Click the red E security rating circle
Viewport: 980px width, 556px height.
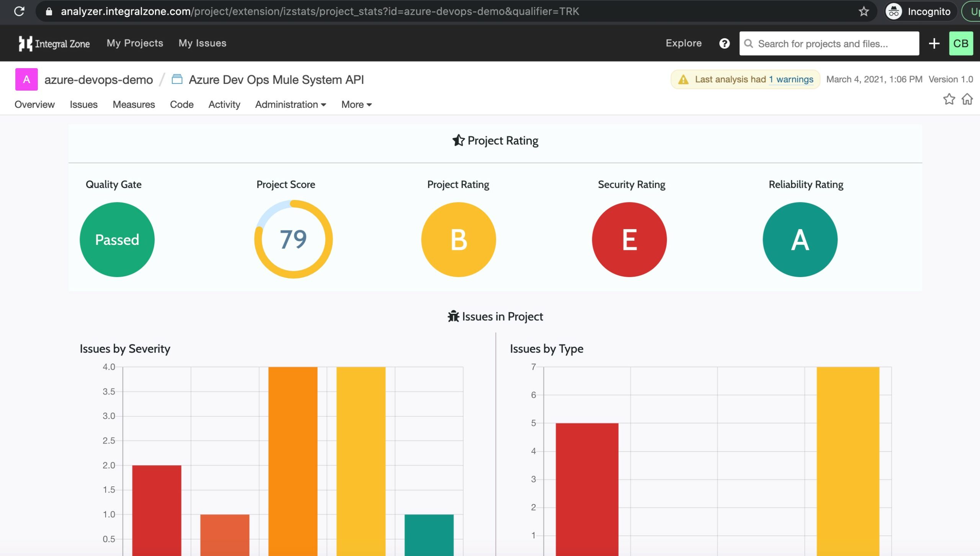[629, 240]
